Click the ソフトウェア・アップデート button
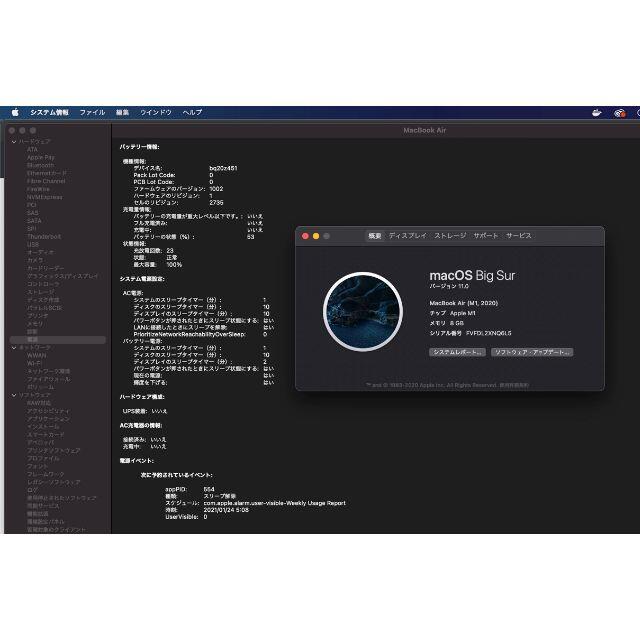The height and width of the screenshot is (640, 640). pos(532,352)
